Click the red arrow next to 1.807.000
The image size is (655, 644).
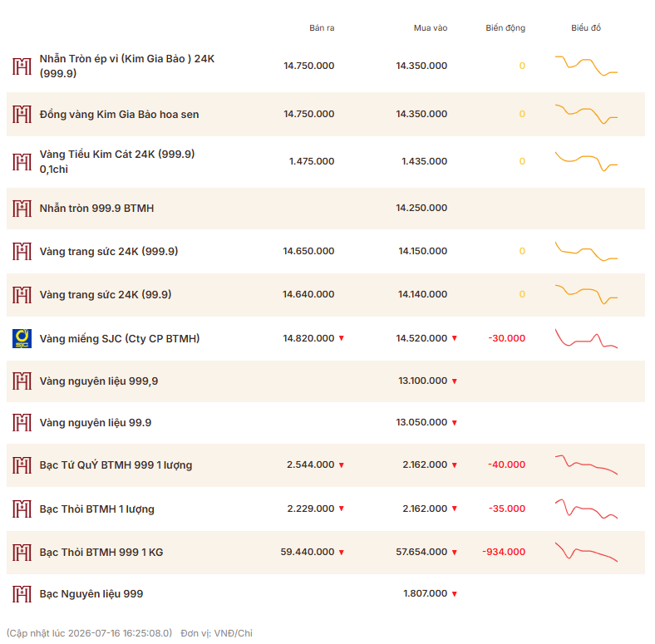pos(455,593)
